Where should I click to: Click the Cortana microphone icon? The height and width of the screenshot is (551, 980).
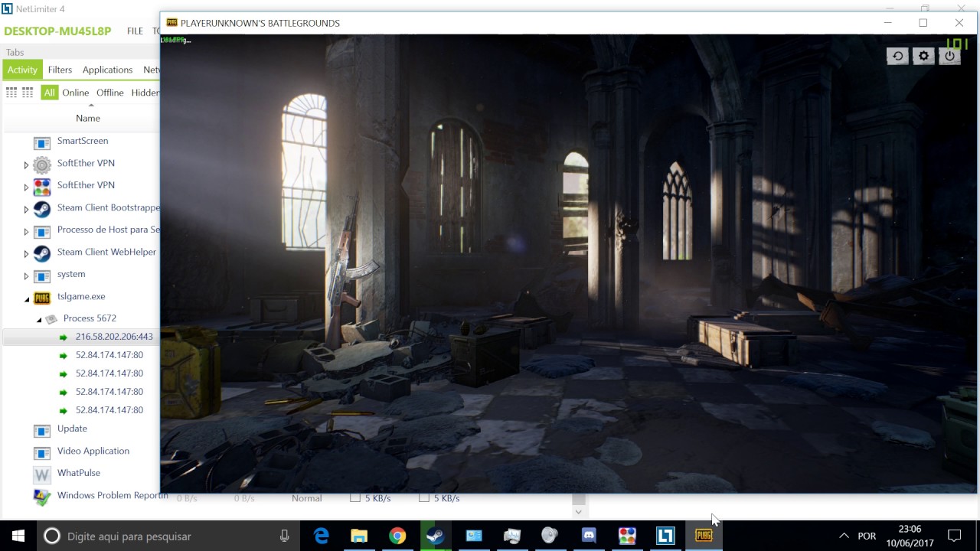coord(285,536)
